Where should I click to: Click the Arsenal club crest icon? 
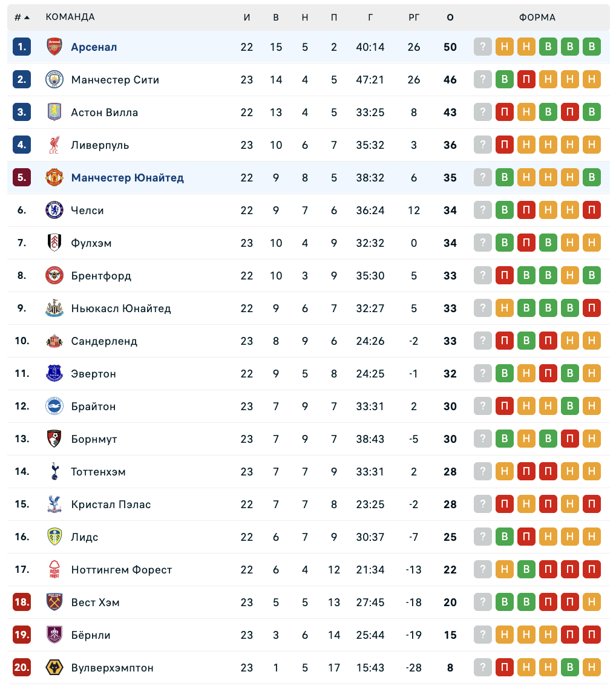54,47
